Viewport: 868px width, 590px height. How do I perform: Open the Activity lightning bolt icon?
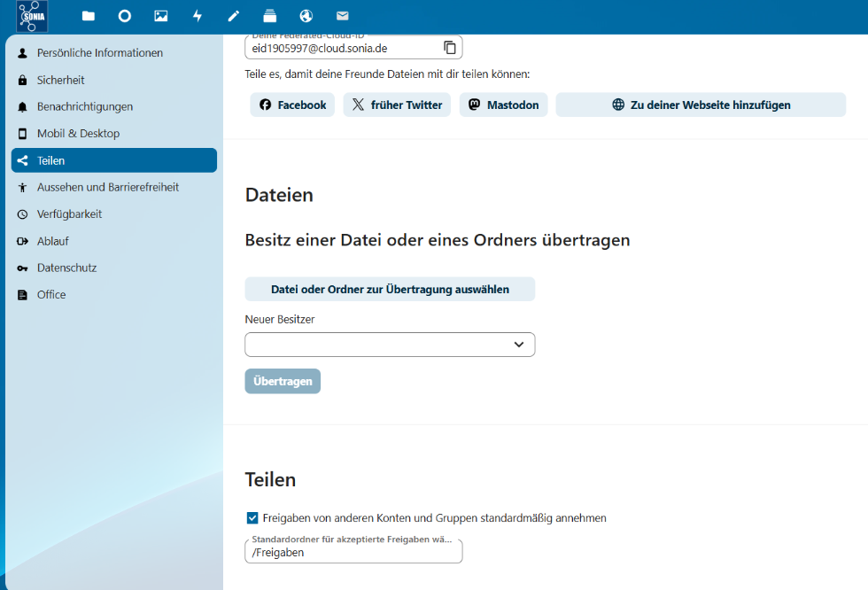[198, 16]
